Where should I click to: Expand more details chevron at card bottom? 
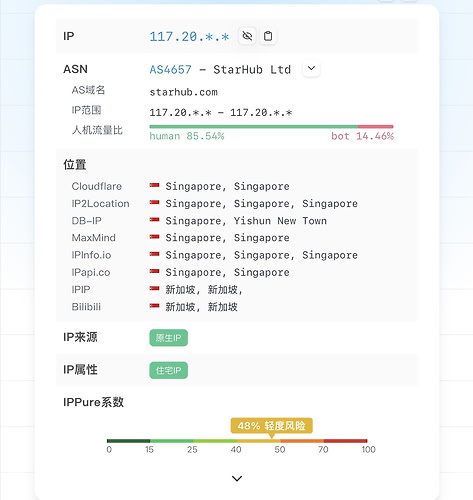click(237, 479)
